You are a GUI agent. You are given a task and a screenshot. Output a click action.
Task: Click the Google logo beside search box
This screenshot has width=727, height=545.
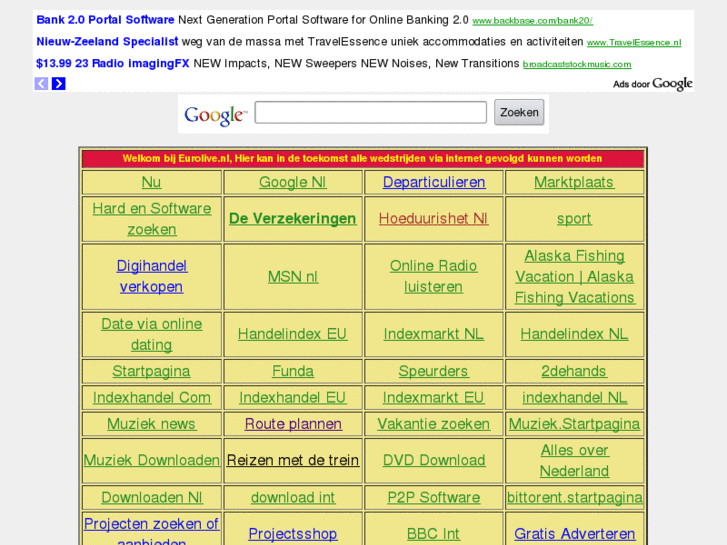tap(215, 115)
